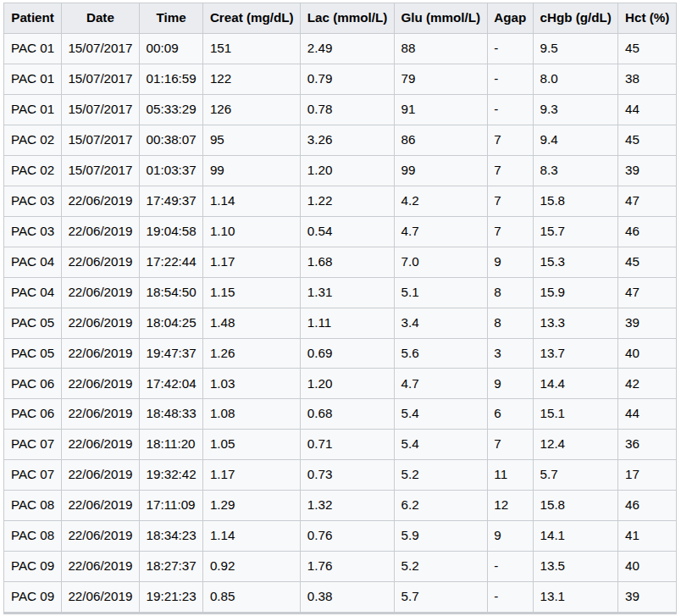Image resolution: width=681 pixels, height=616 pixels.
Task: Click the Hct (%) column header
Action: pyautogui.click(x=646, y=19)
